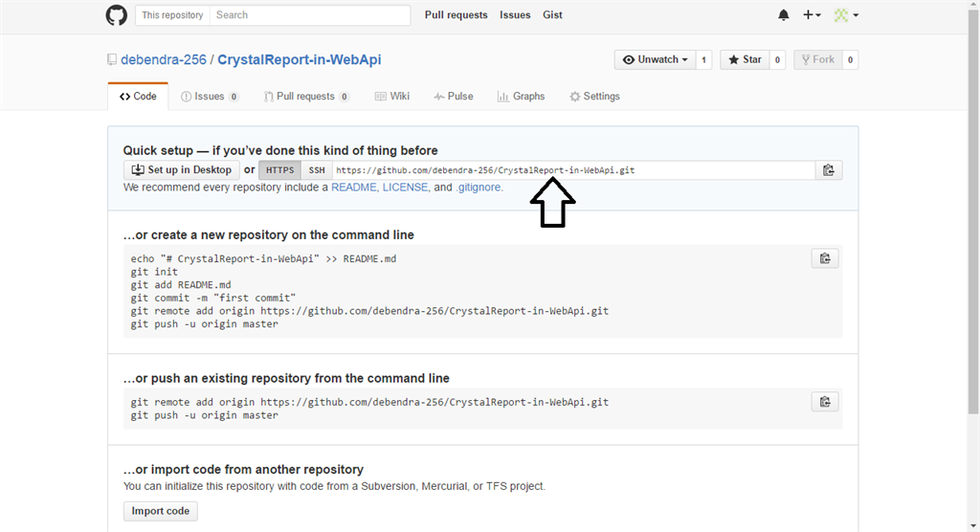Click the star icon on the Star button
Viewport: 980px width, 532px height.
pos(734,59)
